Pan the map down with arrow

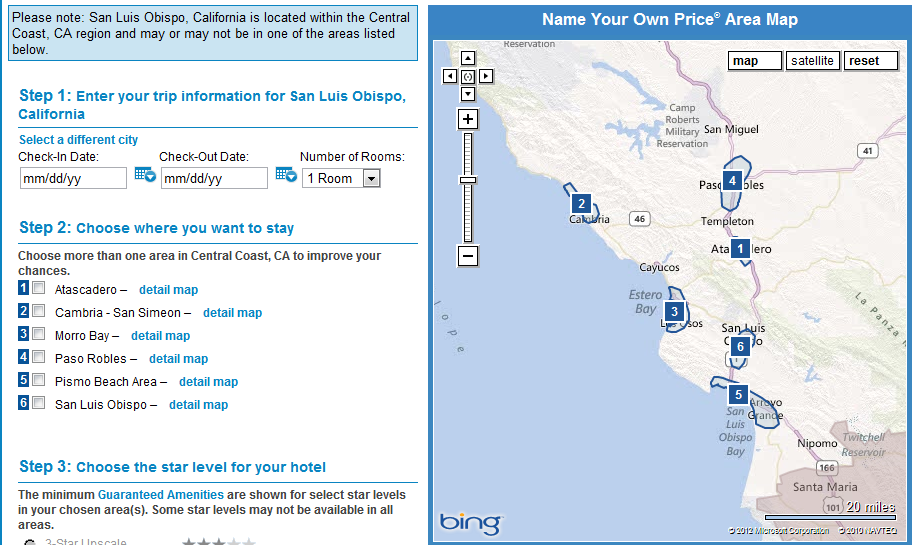click(x=468, y=94)
